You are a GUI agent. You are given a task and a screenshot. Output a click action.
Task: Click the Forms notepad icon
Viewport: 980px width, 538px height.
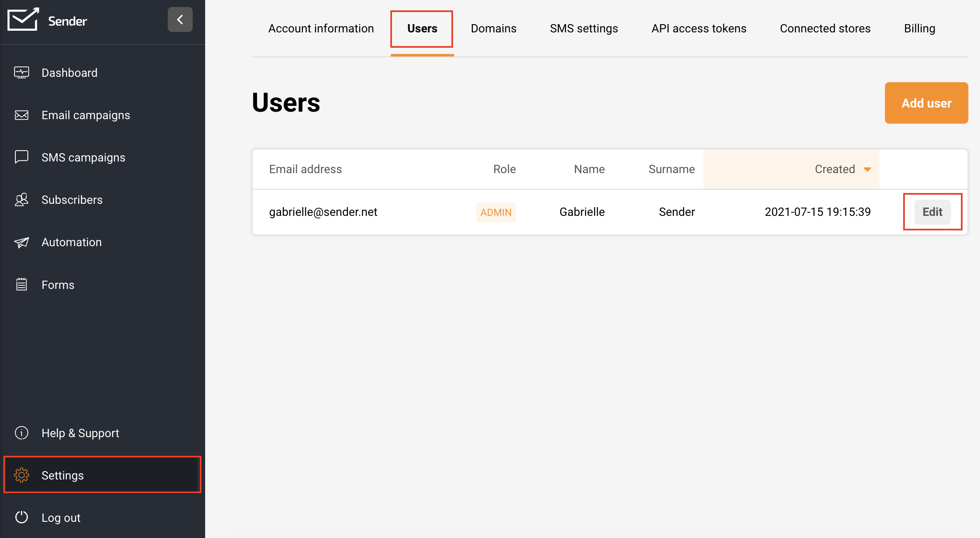[x=22, y=284]
